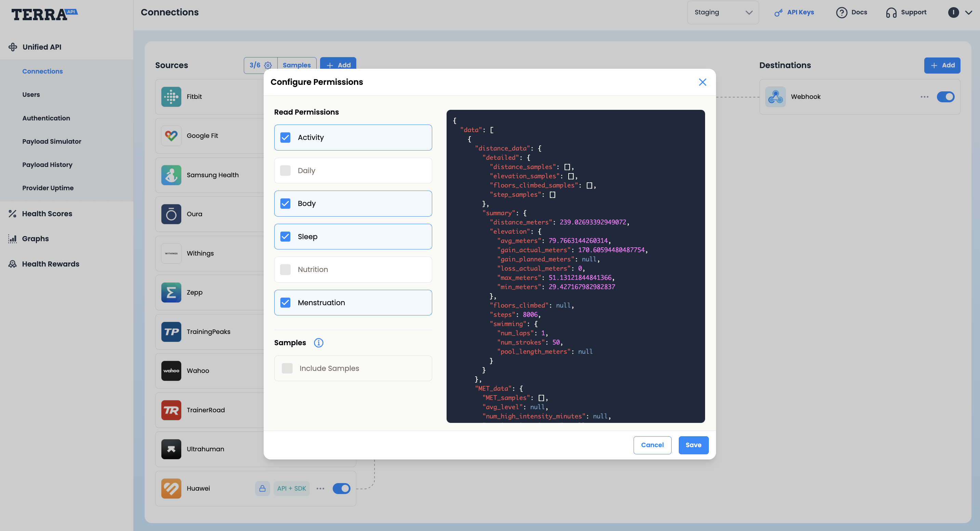Screen dimensions: 980x531
Task: Save the permissions configuration
Action: (x=693, y=445)
